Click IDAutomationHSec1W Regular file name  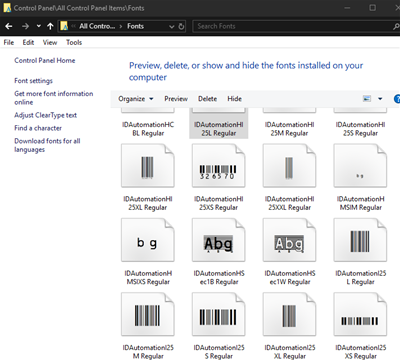tap(290, 277)
